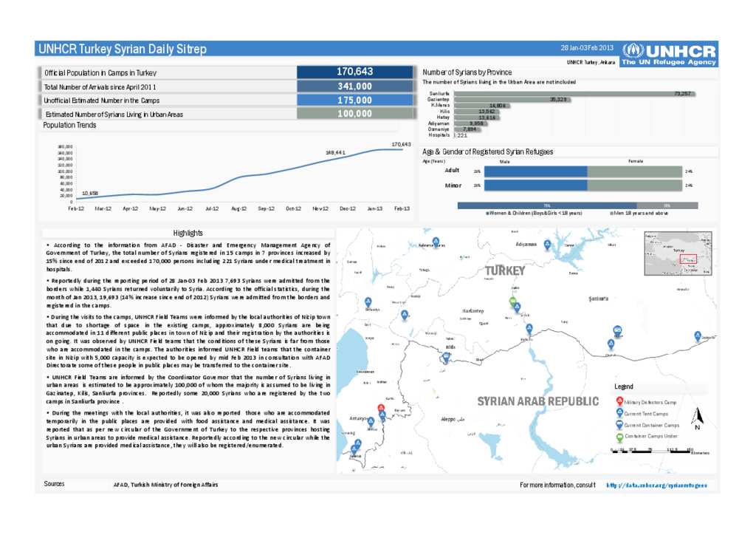Click the Current Container Camps legend icon
Viewport: 756px width, 535px height.
[x=619, y=425]
